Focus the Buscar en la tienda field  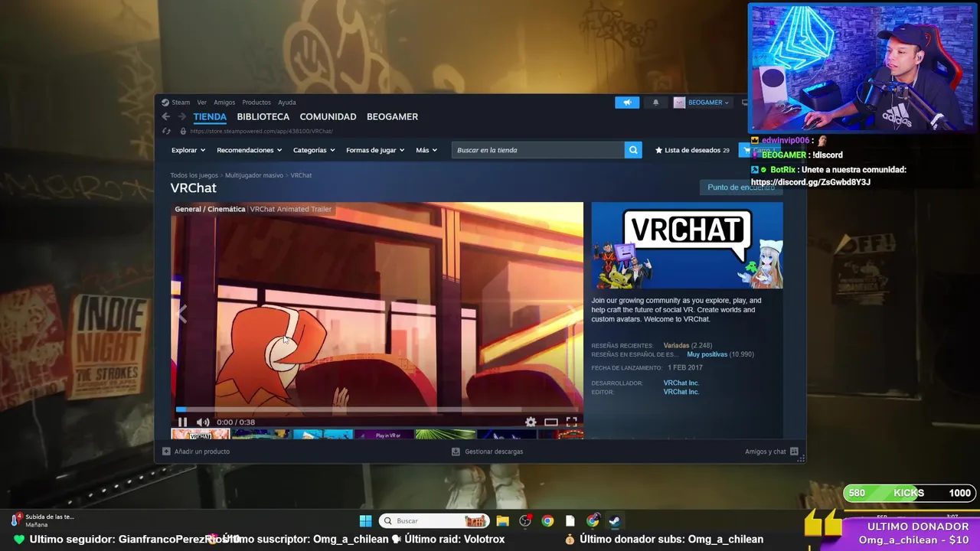[538, 150]
